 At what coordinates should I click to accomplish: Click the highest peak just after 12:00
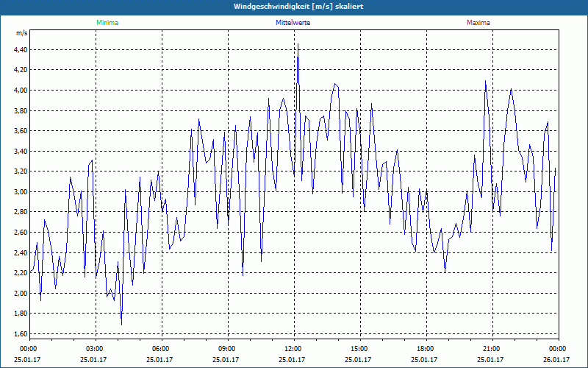298,45
